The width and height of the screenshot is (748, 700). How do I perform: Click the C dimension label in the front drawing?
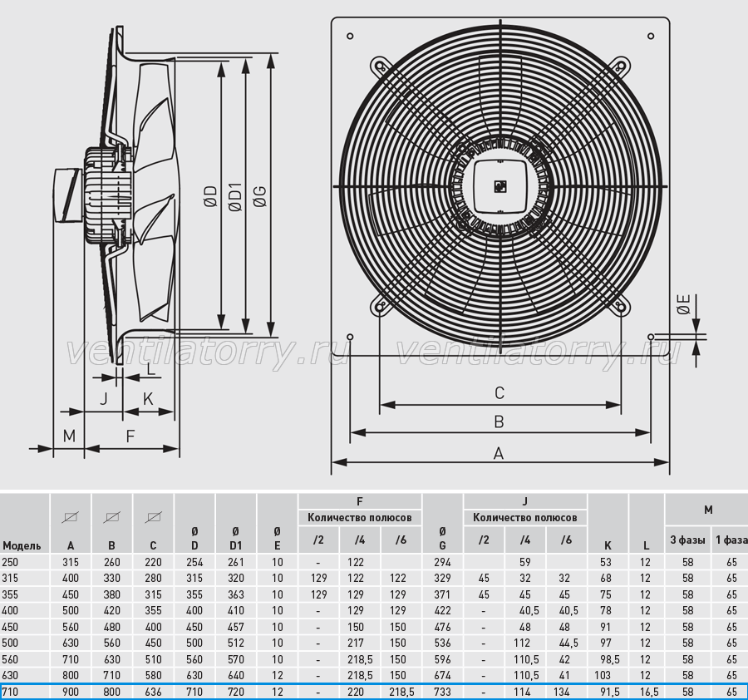pyautogui.click(x=499, y=393)
